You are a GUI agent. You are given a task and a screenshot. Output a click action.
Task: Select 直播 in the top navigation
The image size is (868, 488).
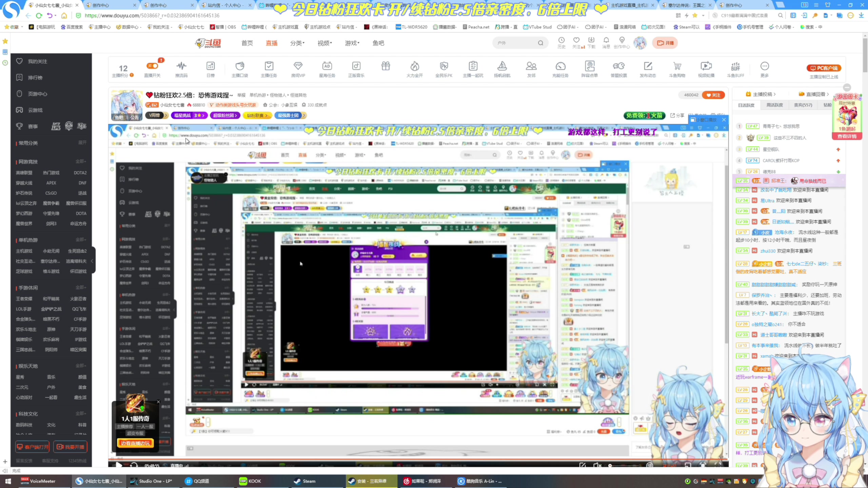point(271,43)
